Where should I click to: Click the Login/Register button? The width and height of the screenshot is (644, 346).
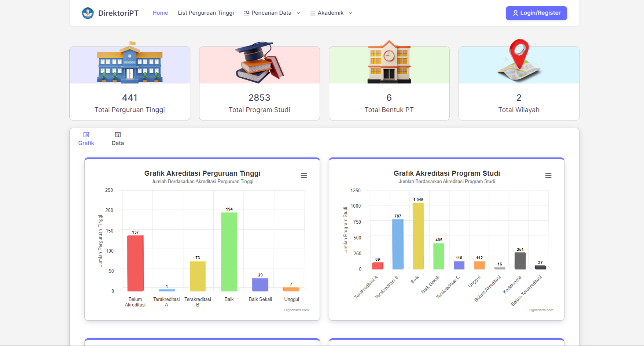pos(536,13)
